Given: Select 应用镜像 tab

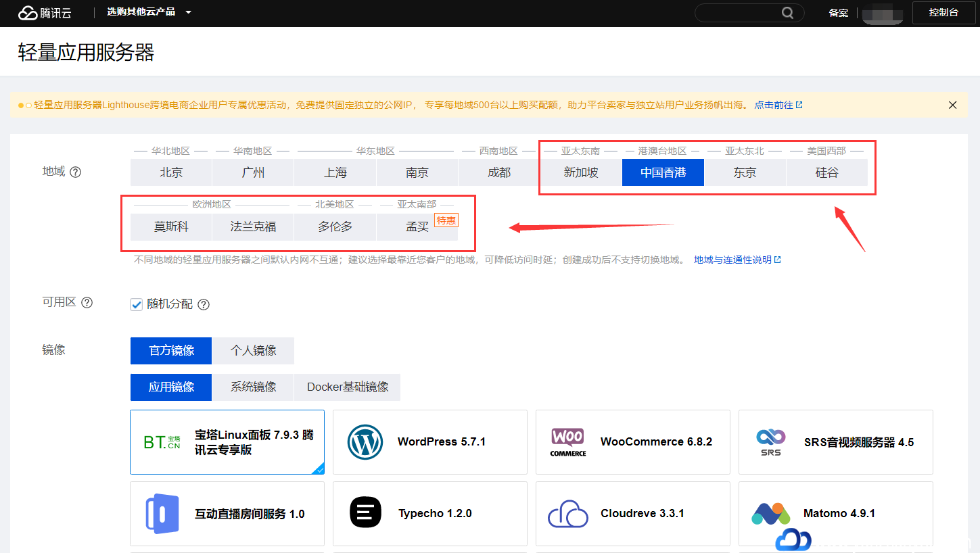Looking at the screenshot, I should (171, 387).
